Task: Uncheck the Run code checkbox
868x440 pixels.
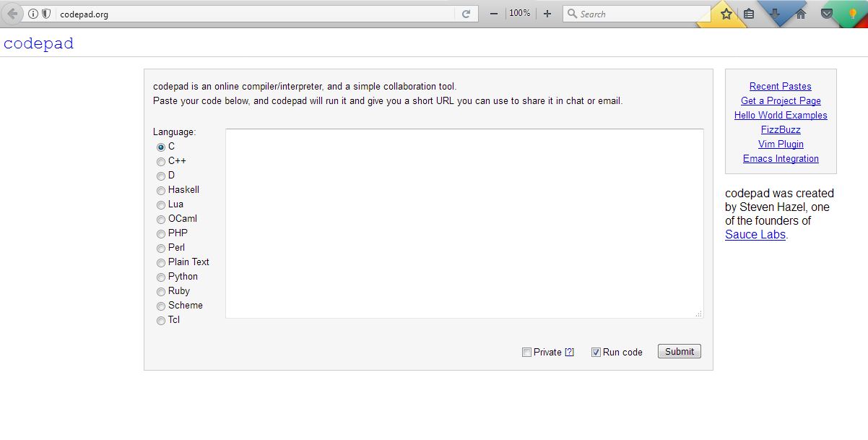Action: point(596,352)
